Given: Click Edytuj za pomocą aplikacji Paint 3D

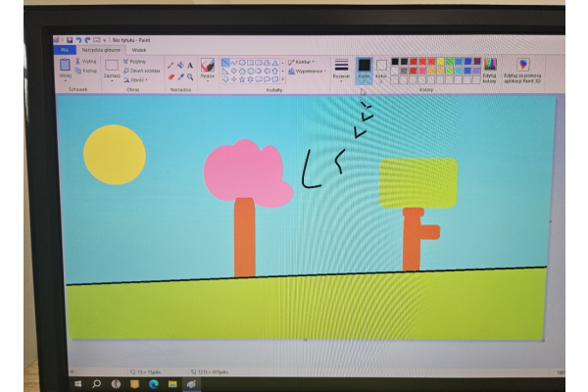Looking at the screenshot, I should point(523,69).
